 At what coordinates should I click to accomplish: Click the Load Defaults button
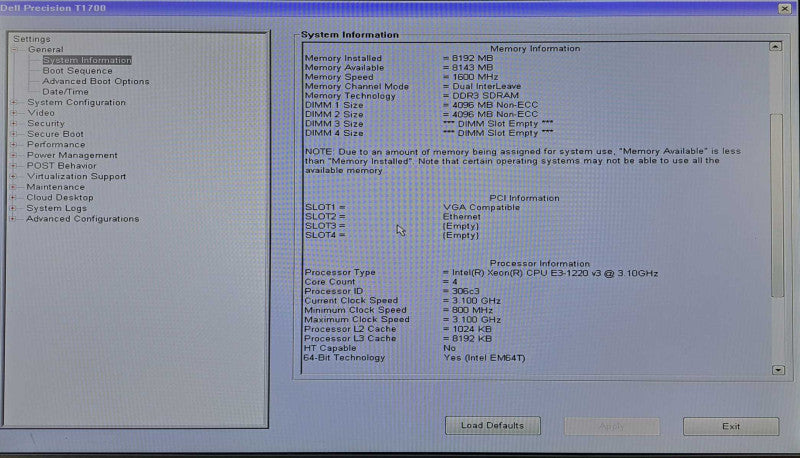coord(492,425)
